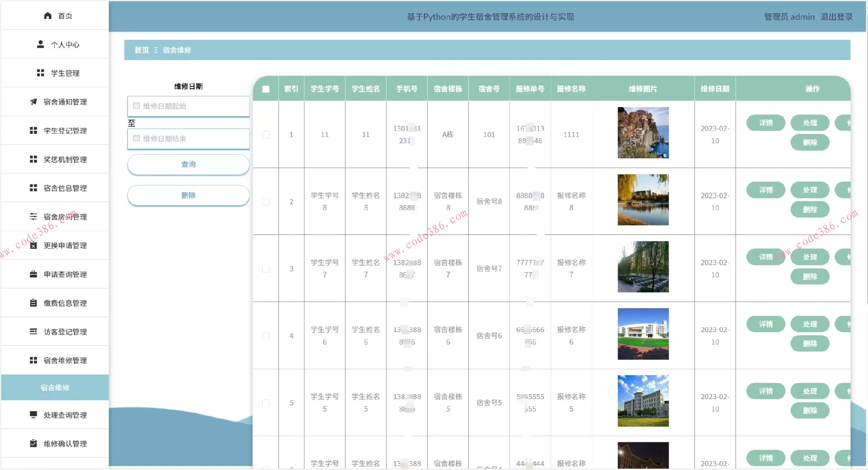Click the briefcase icon for 申请查询管理

33,274
